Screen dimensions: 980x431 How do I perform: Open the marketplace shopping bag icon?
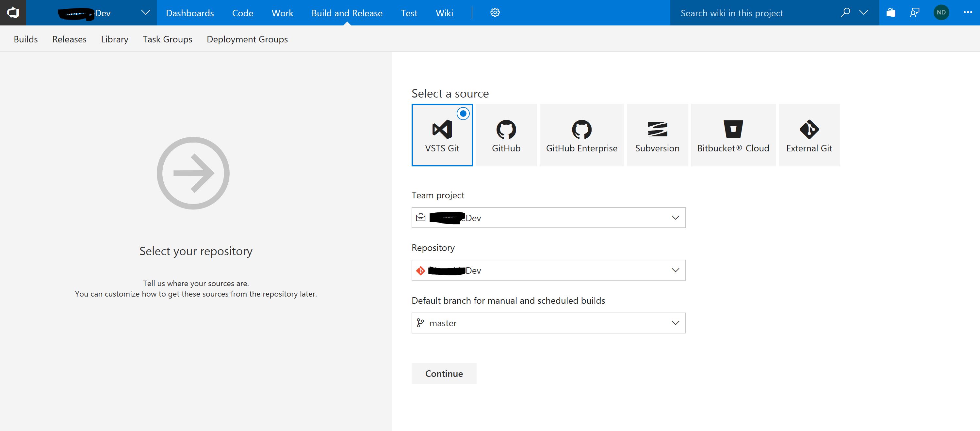pyautogui.click(x=890, y=12)
